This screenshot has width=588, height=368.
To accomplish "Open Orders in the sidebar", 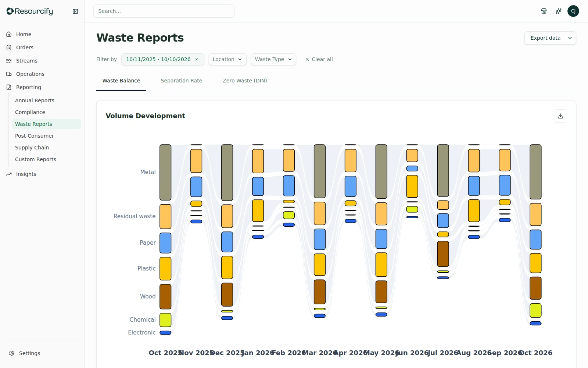I will [x=42, y=47].
